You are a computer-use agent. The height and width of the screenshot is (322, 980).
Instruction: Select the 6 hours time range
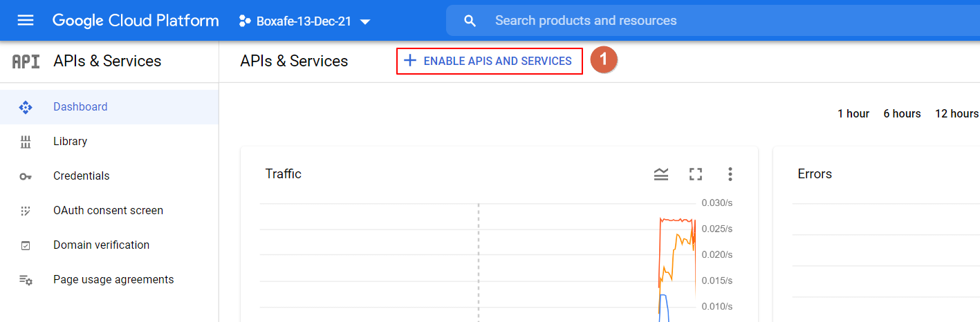click(x=902, y=114)
